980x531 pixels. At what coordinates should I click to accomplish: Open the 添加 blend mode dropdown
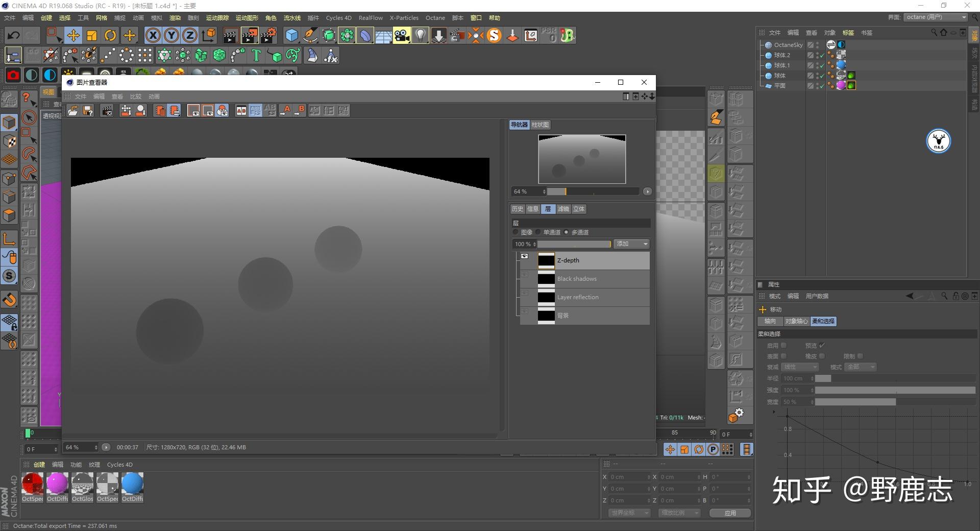coord(632,244)
